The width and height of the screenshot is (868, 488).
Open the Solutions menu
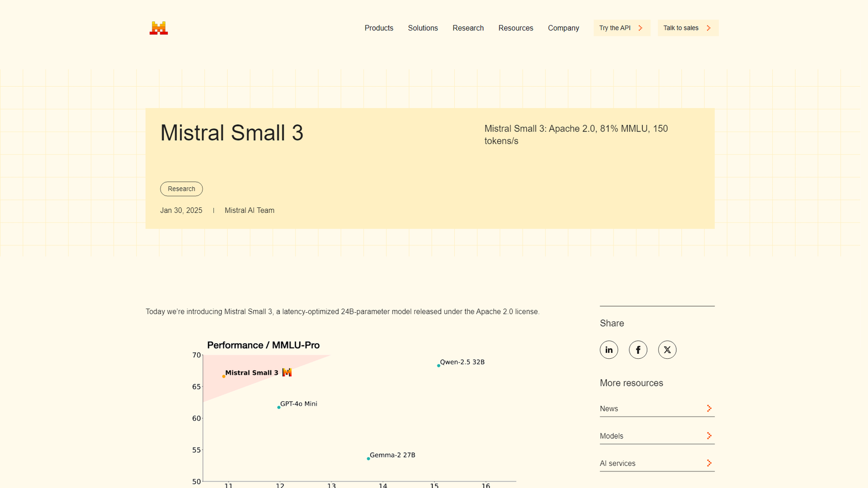pyautogui.click(x=423, y=28)
